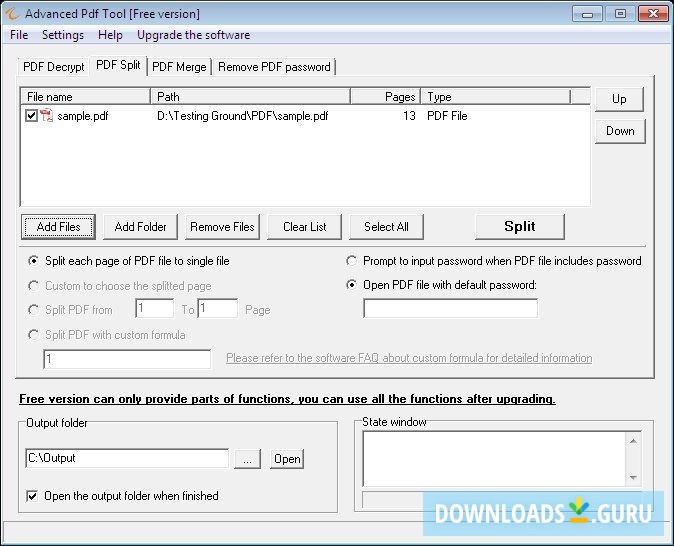This screenshot has width=674, height=546.
Task: Switch to the PDF Merge tab
Action: pyautogui.click(x=179, y=67)
